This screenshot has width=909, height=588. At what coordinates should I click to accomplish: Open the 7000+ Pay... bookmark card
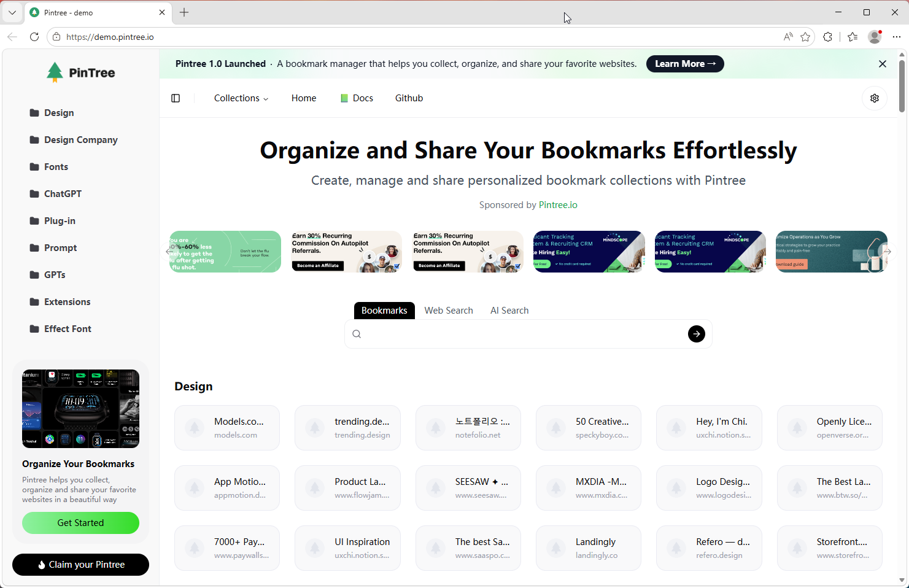click(227, 548)
